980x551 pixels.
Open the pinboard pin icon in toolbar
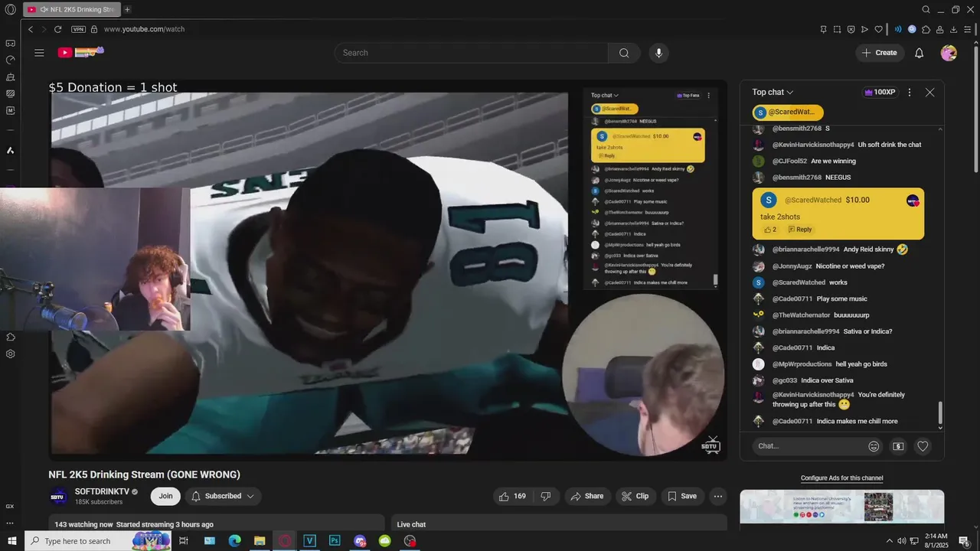click(824, 29)
